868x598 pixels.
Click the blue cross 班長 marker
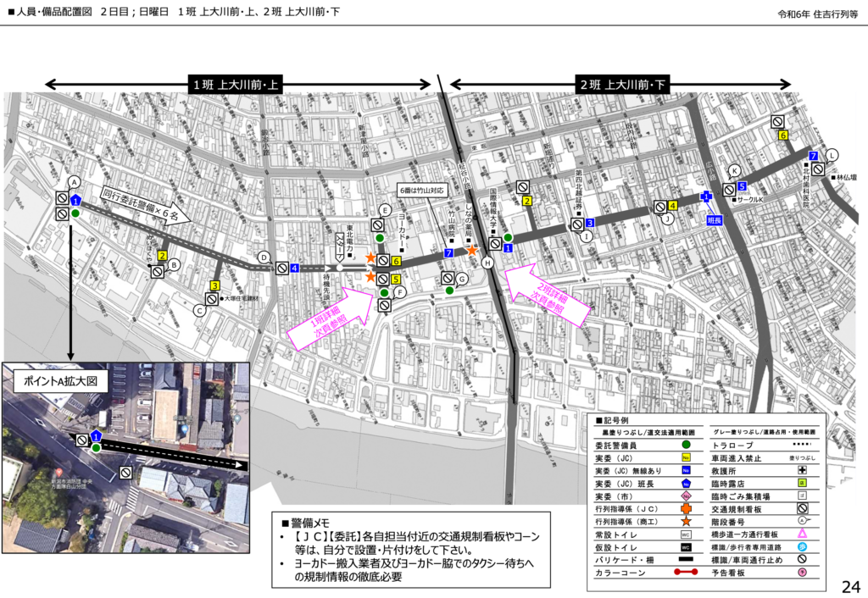coord(705,197)
